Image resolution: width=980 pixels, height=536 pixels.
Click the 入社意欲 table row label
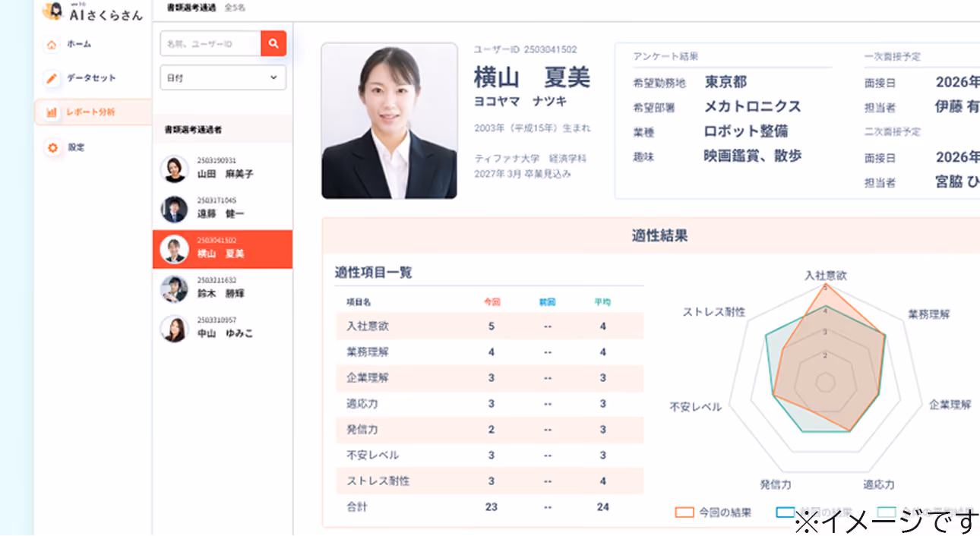pyautogui.click(x=368, y=326)
